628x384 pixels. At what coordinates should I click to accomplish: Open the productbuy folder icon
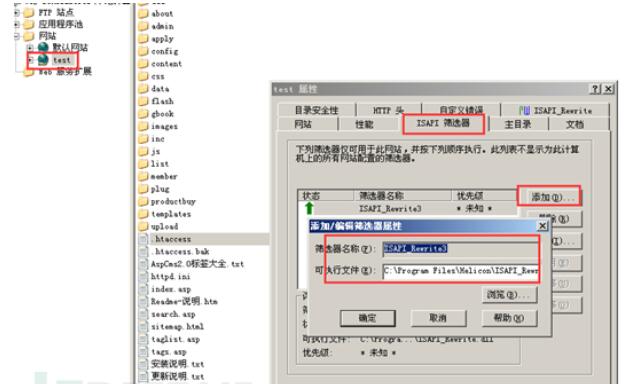143,201
